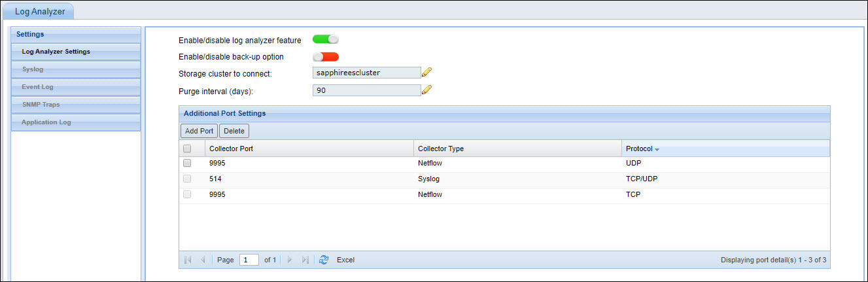The image size is (868, 282).
Task: Toggle back-up option switch
Action: [326, 57]
